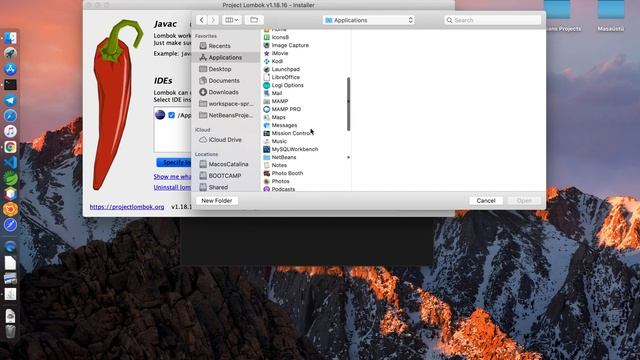Screen dimensions: 640x360
Task: Open Google Chrome from the Dock
Action: click(x=10, y=147)
